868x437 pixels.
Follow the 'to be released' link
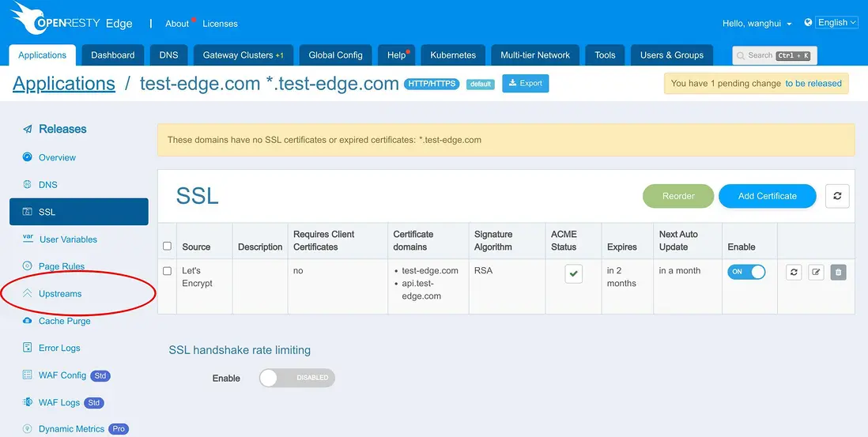tap(813, 84)
